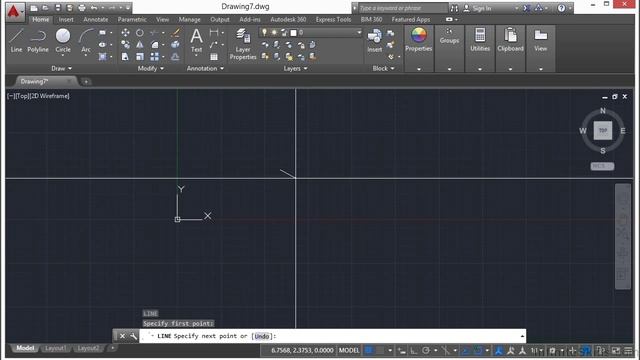Click the Plot (print) icon
The height and width of the screenshot is (360, 640).
[82, 8]
